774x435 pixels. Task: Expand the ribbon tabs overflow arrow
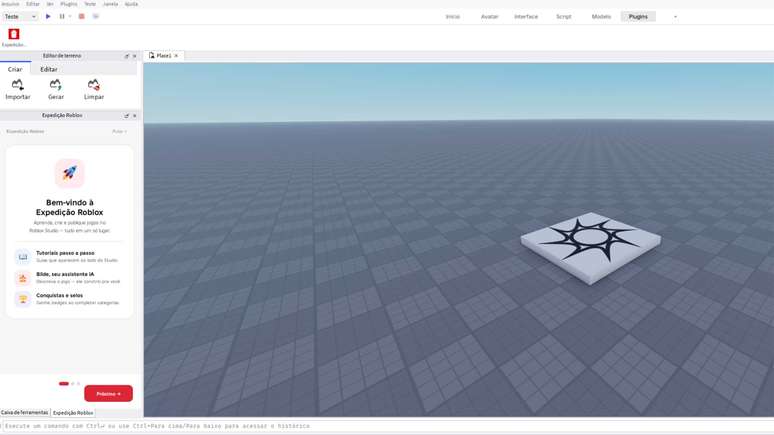[675, 17]
